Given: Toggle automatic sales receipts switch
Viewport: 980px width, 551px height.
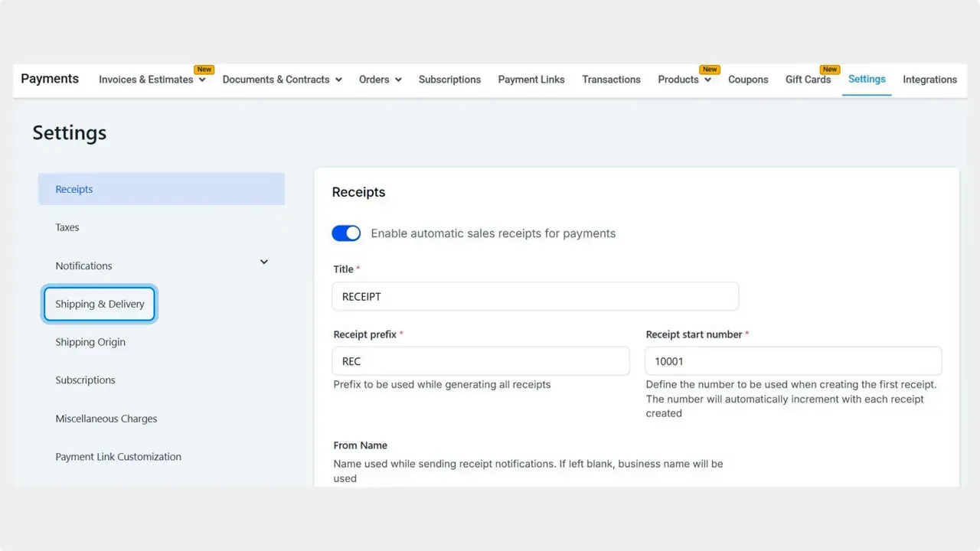Looking at the screenshot, I should coord(346,233).
